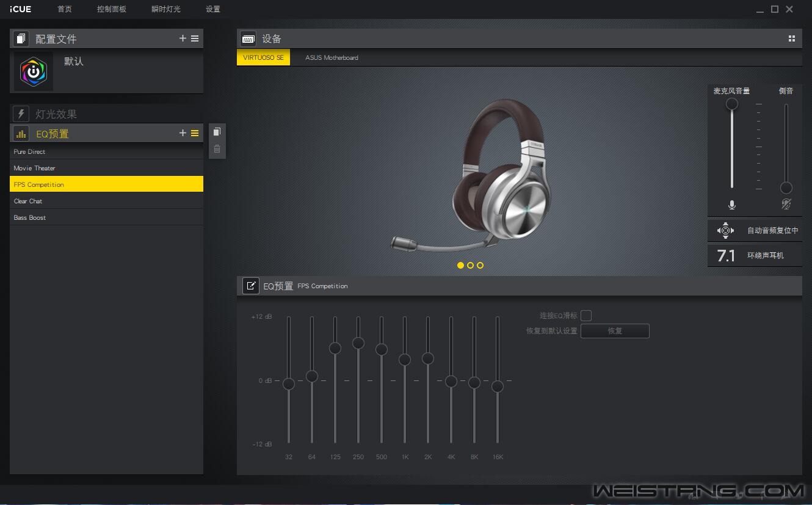Screen dimensions: 812x505
Task: Click the 8K EQ slider knob
Action: pyautogui.click(x=474, y=383)
